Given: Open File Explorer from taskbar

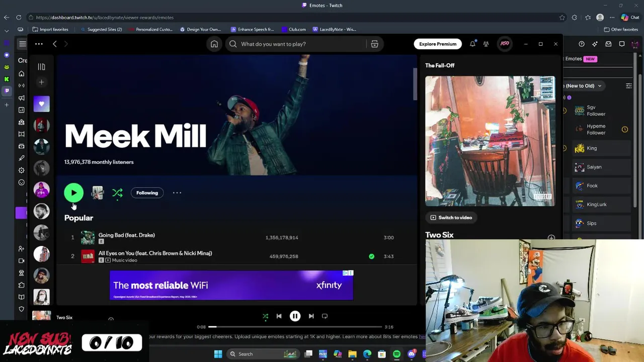Looking at the screenshot, I should click(x=352, y=354).
